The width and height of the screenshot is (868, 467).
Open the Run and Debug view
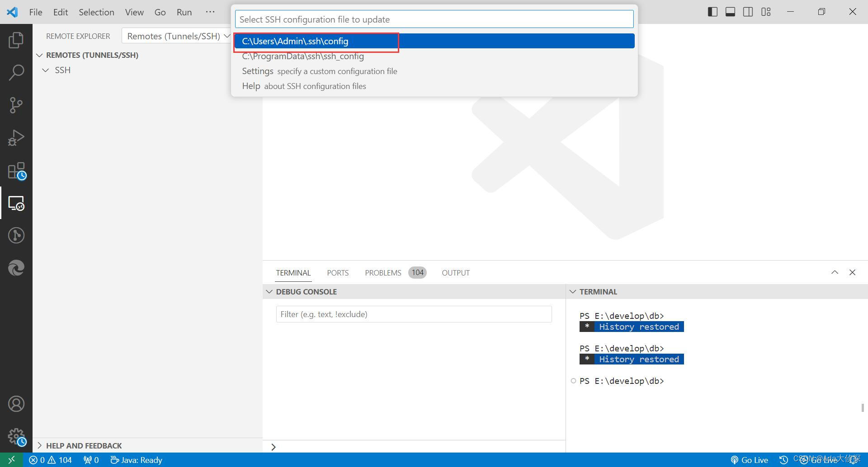click(x=16, y=138)
